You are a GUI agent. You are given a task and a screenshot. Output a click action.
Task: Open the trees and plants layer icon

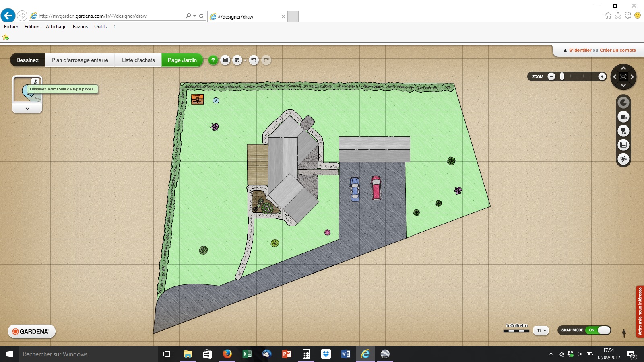pos(623,131)
